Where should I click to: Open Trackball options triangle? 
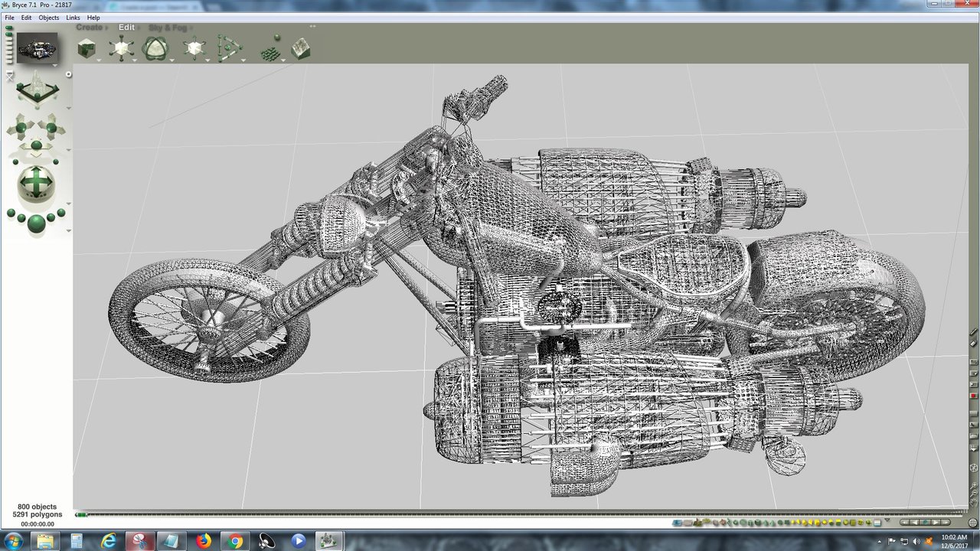click(x=68, y=204)
